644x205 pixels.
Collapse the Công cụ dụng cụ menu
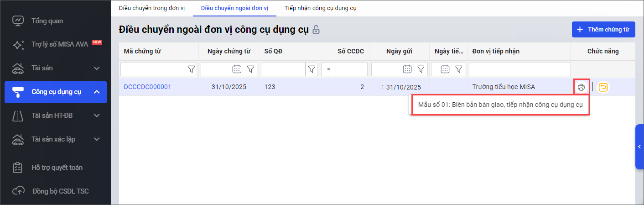[x=96, y=92]
